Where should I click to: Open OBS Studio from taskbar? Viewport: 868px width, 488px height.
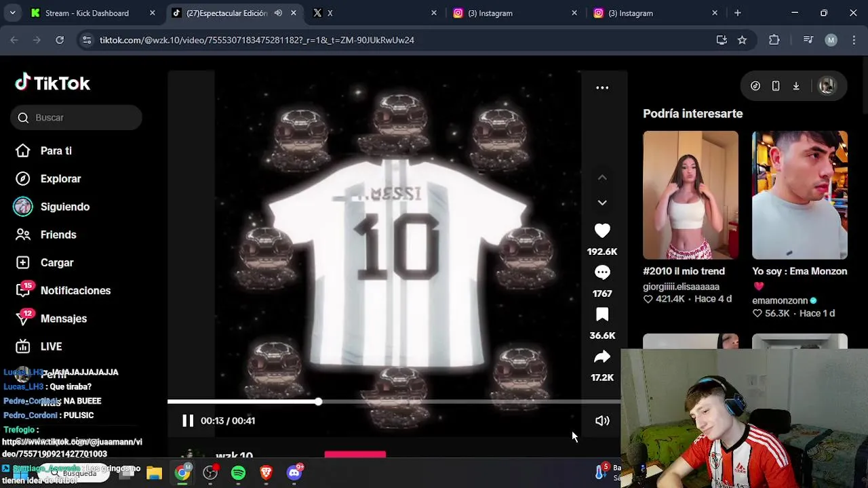pos(210,473)
